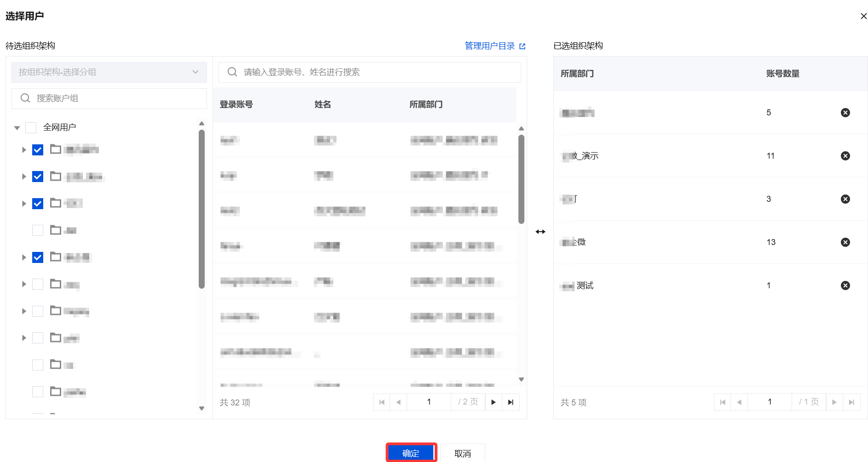Jump to last page of user list
Viewport: 868px width, 462px height.
pyautogui.click(x=511, y=402)
